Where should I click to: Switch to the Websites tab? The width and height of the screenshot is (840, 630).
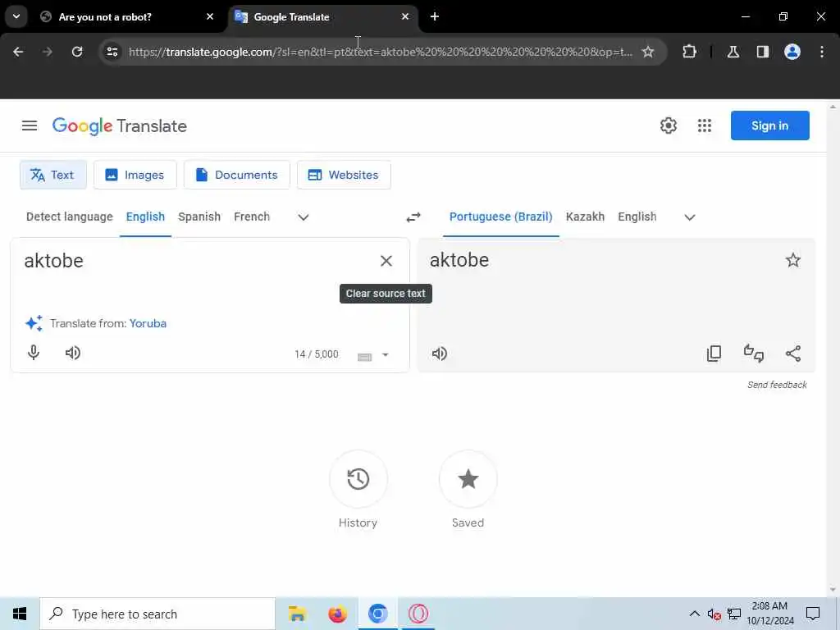pos(344,175)
